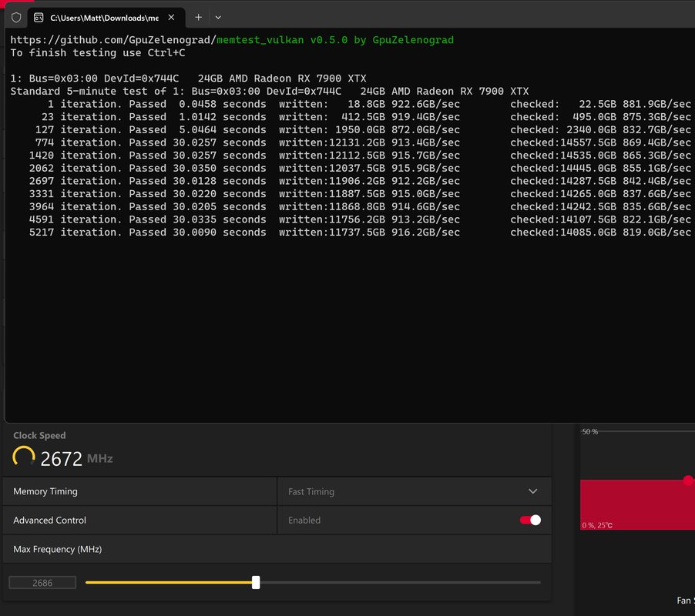
Task: Click the 2686 max frequency input field
Action: tap(42, 583)
